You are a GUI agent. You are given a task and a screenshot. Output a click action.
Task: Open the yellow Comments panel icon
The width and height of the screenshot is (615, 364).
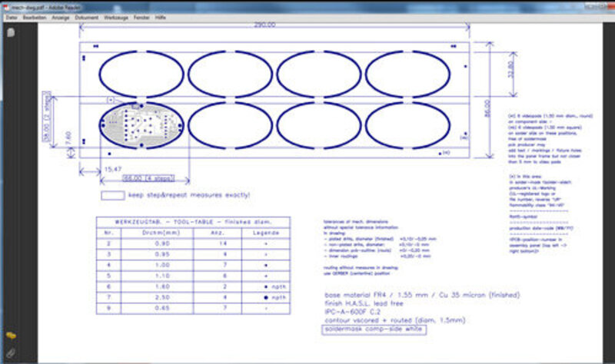coord(11,336)
